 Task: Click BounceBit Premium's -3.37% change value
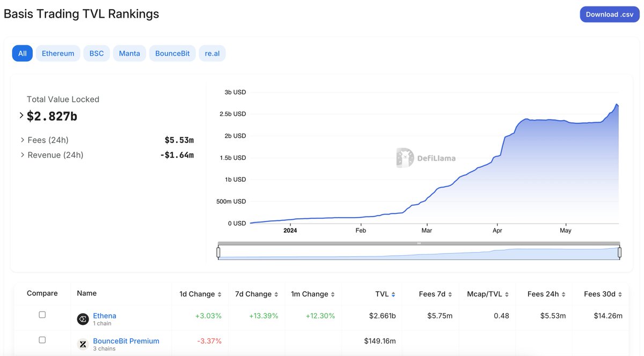pos(209,341)
